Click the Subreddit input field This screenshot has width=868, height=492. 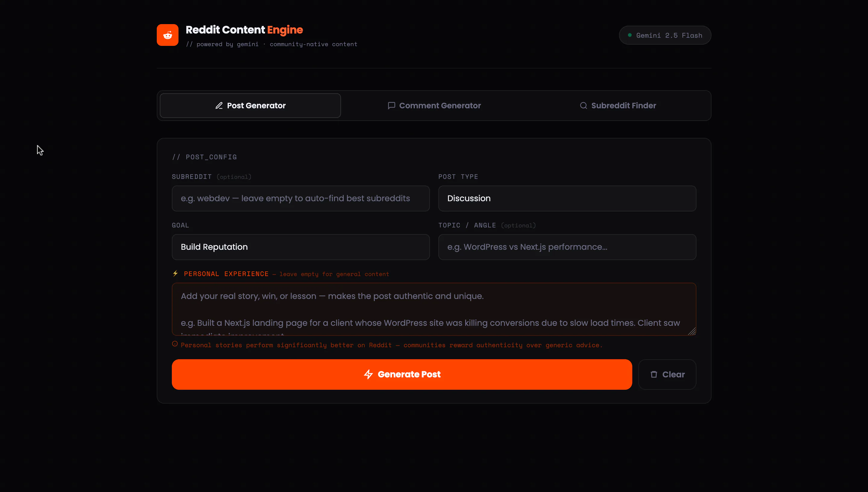click(x=300, y=198)
